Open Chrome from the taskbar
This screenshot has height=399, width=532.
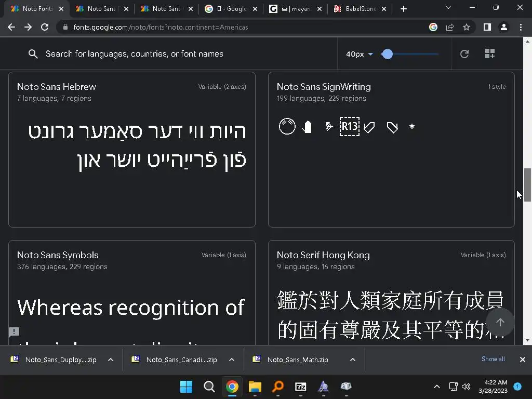point(232,387)
